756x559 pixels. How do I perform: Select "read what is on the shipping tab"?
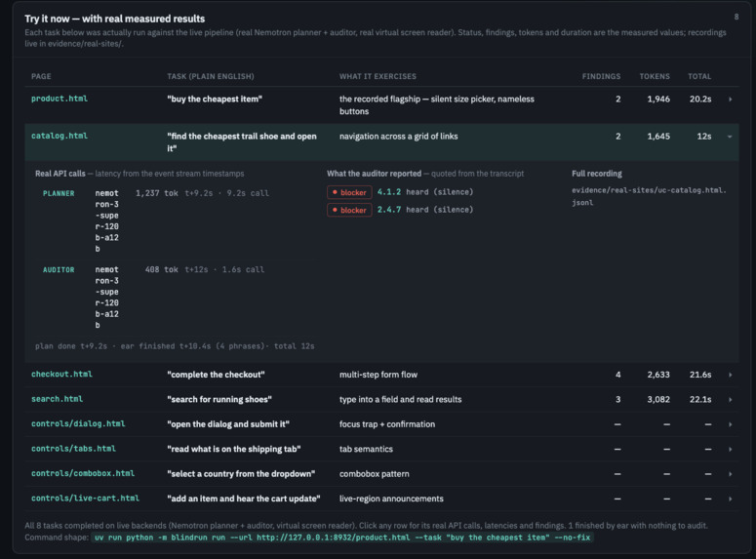coord(234,449)
